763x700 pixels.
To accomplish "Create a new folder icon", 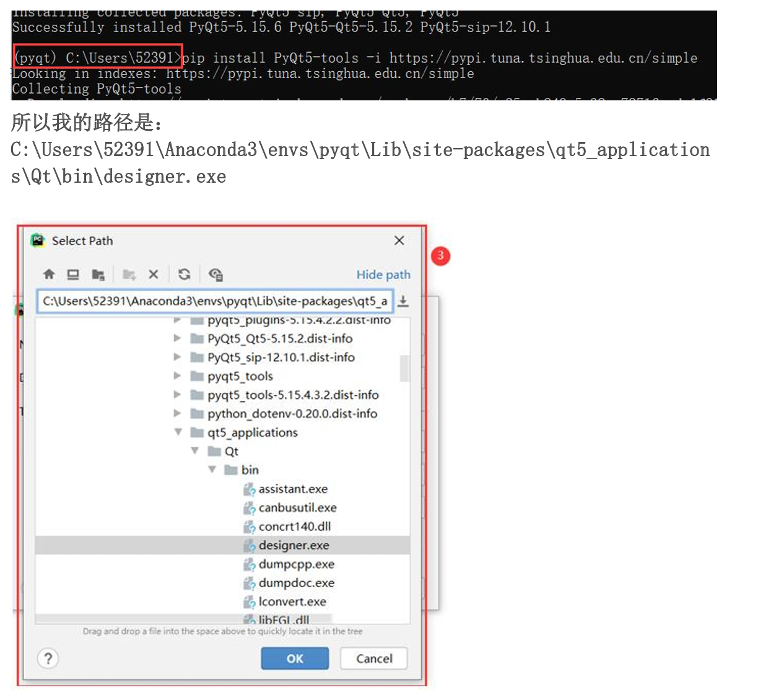I will coord(129,274).
